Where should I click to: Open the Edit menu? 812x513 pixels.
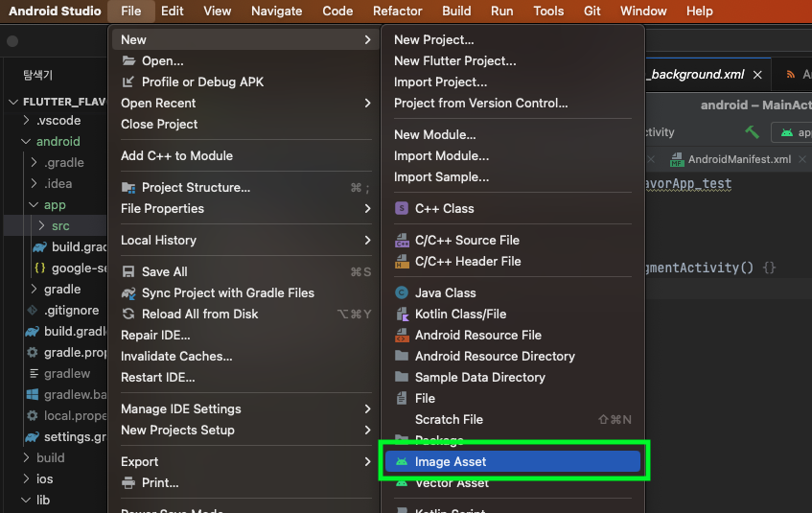[x=172, y=11]
